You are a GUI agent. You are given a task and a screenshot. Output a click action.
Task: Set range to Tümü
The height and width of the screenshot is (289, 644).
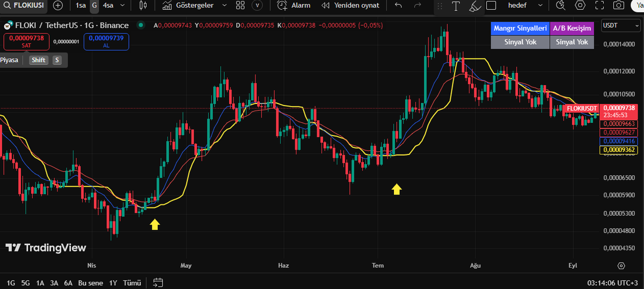[132, 283]
